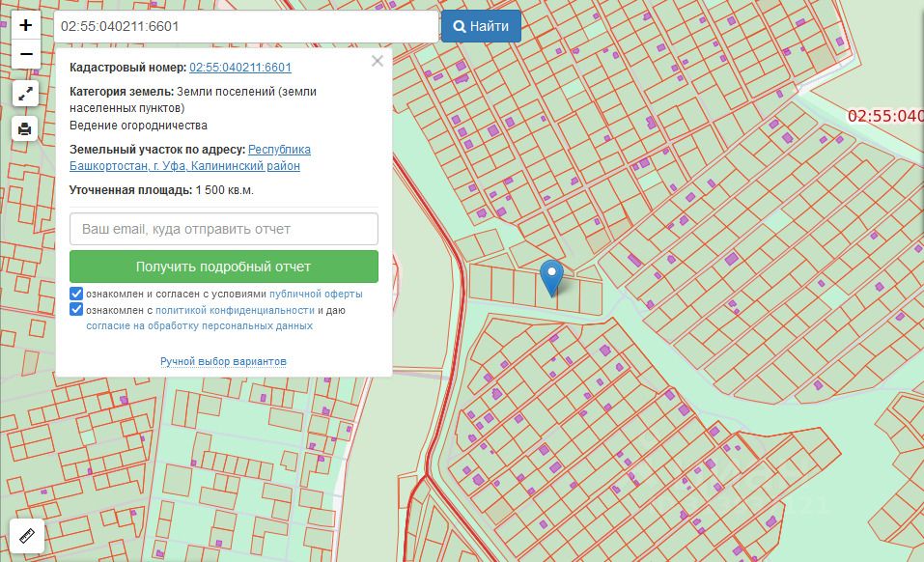Image resolution: width=924 pixels, height=562 pixels.
Task: Focus the cadastral number search field
Action: coord(246,26)
